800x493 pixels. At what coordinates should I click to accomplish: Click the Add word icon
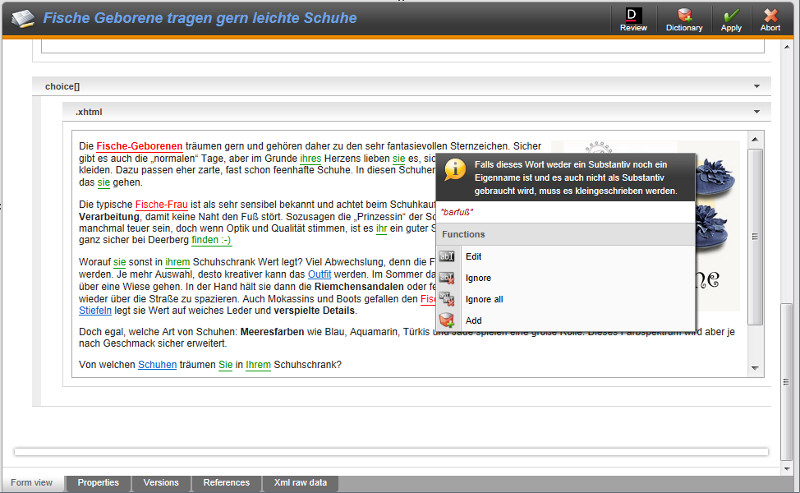447,320
